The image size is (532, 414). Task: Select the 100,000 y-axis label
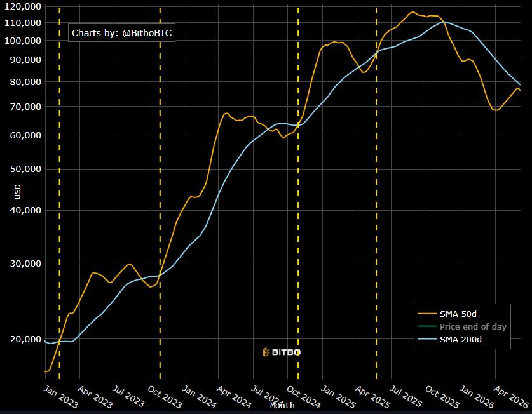[23, 41]
